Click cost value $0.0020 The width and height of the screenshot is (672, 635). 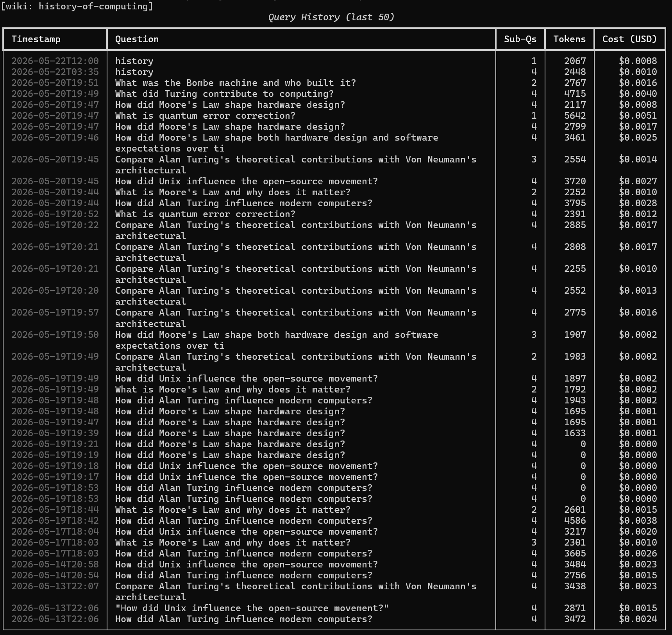pos(638,532)
